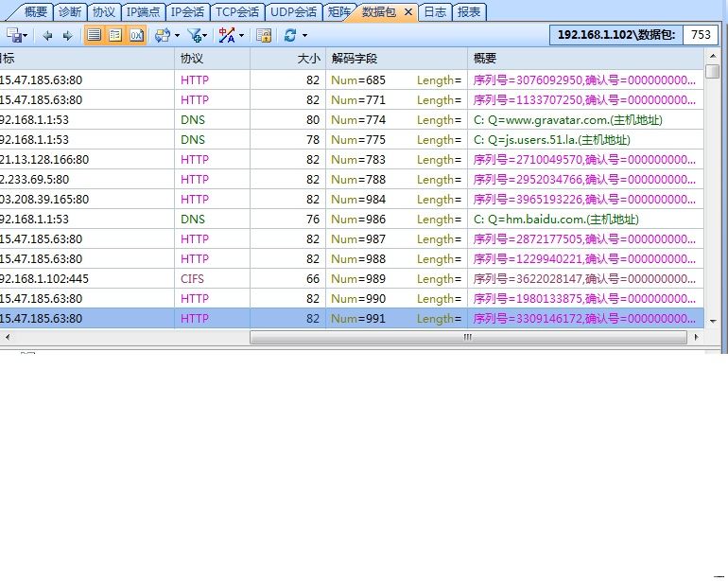Toggle the field decode view pane
Image resolution: width=728 pixels, height=581 pixels.
click(x=115, y=35)
